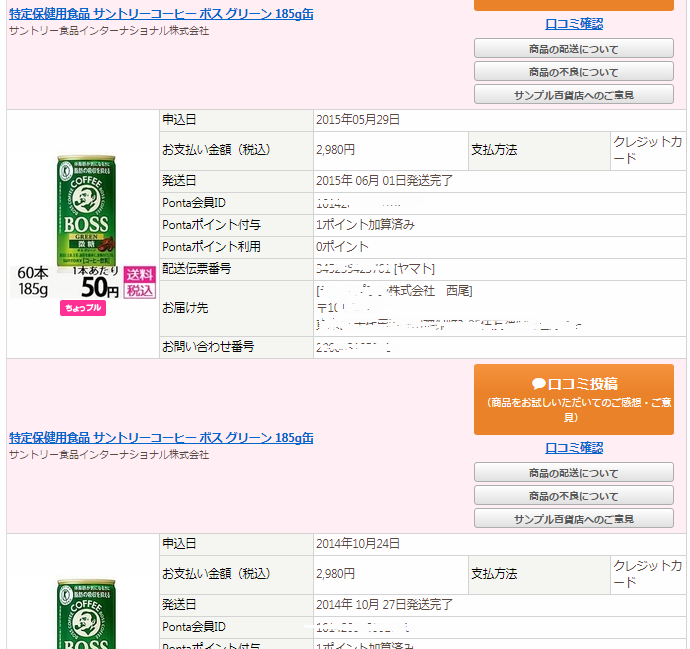690x649 pixels.
Task: Click the 発送日 label in the 2015年05月29日 order
Action: point(179,181)
